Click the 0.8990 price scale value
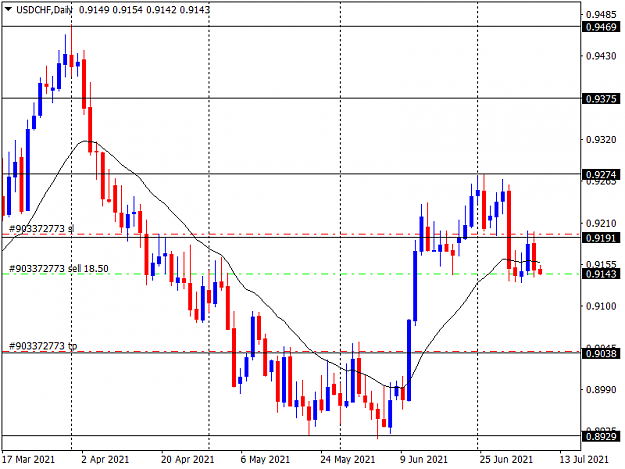The height and width of the screenshot is (469, 625). (x=601, y=390)
